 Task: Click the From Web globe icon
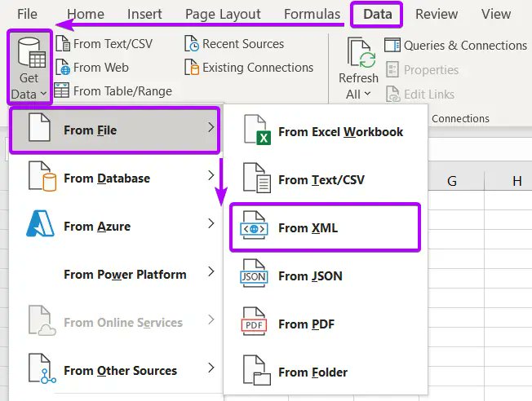(x=63, y=67)
